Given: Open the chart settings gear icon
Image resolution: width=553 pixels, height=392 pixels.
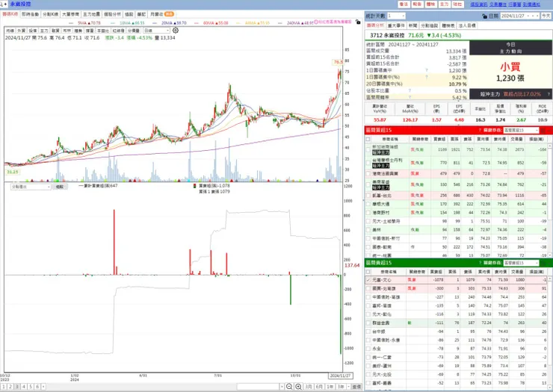Looking at the screenshot, I should 176,31.
